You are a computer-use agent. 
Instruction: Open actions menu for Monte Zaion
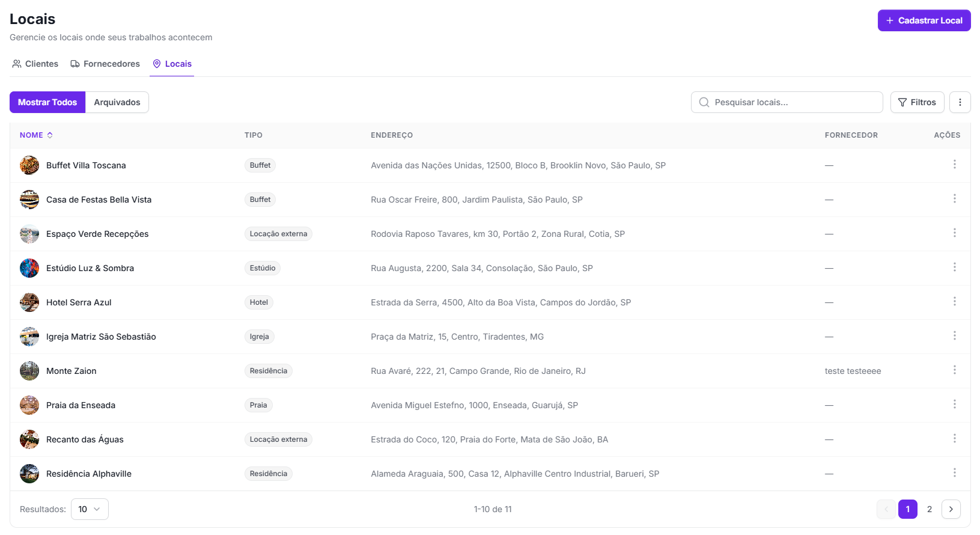(x=954, y=370)
